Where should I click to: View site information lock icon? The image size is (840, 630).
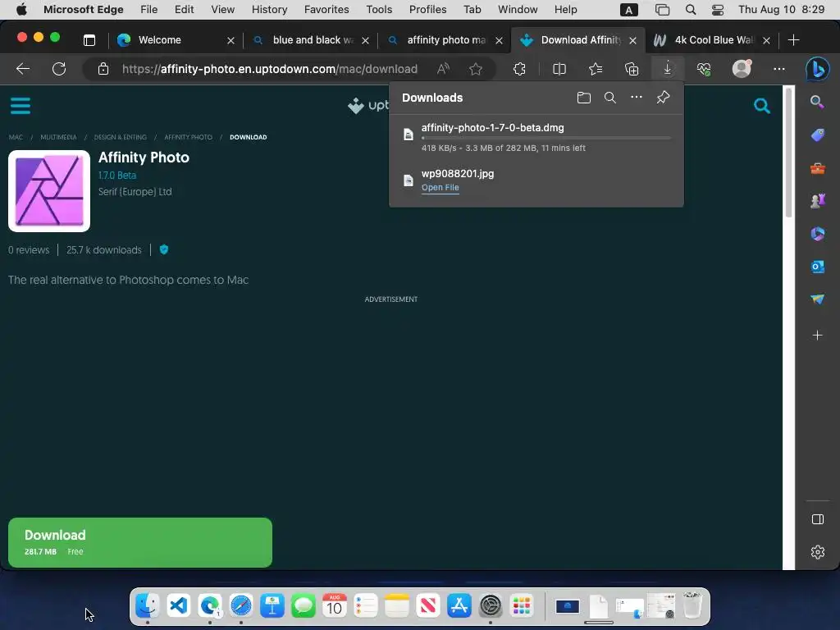coord(103,69)
